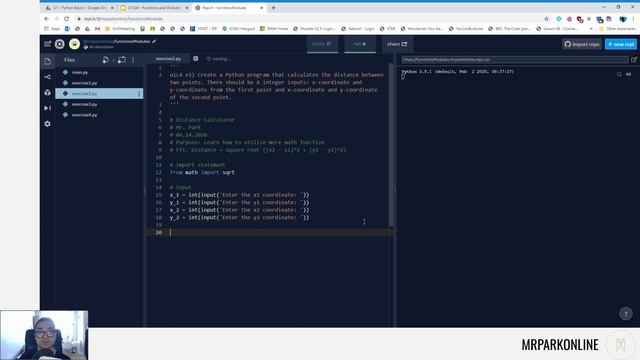Click the icon beside exercise2.py tab
This screenshot has height=360, width=640.
[x=196, y=59]
